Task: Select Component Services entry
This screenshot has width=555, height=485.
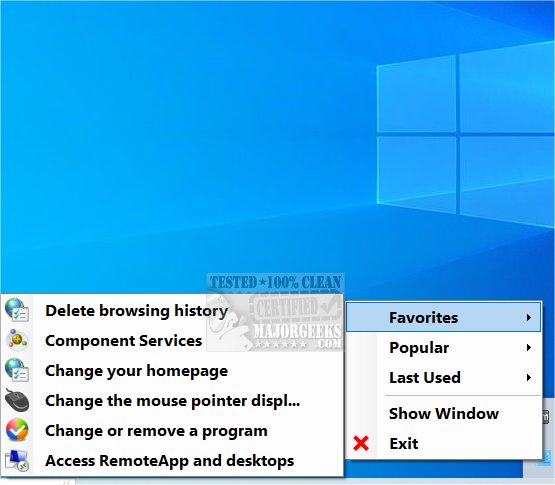Action: pos(172,341)
